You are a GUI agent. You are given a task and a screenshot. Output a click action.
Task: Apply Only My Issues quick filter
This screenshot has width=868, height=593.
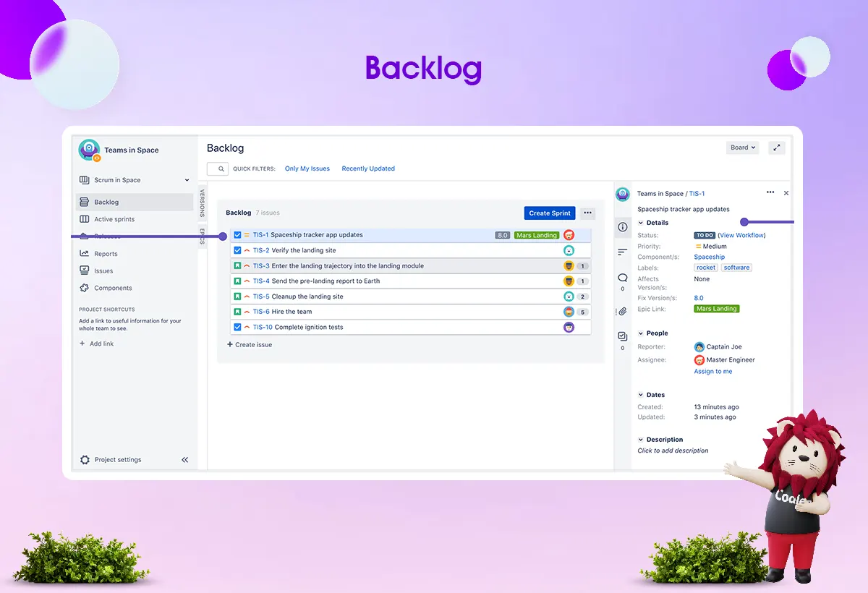click(307, 168)
